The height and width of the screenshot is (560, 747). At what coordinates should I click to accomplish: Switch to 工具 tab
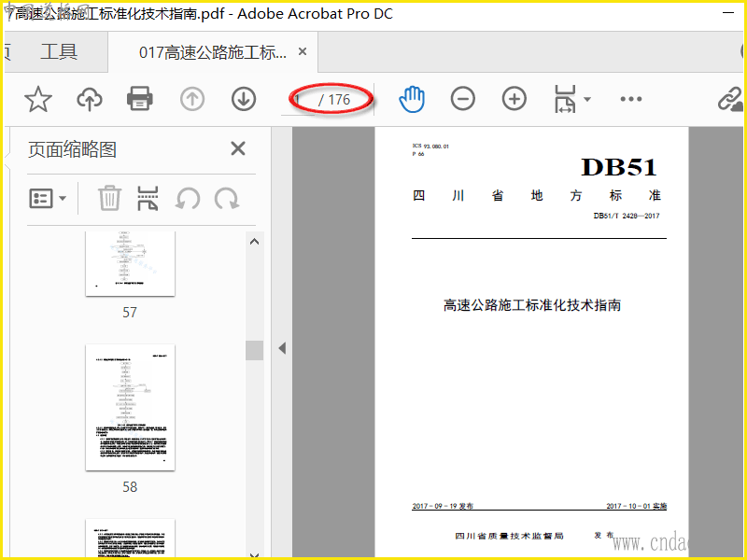[59, 52]
